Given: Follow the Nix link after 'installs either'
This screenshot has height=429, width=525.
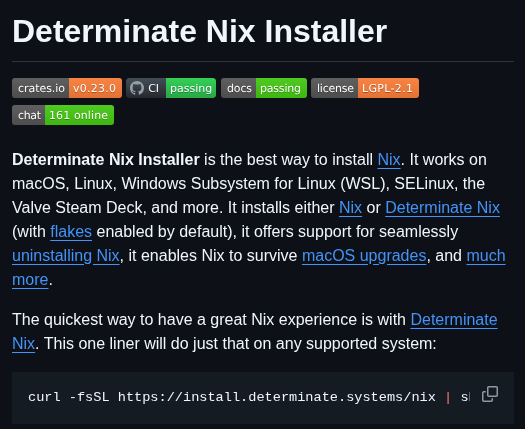Looking at the screenshot, I should coord(350,208).
